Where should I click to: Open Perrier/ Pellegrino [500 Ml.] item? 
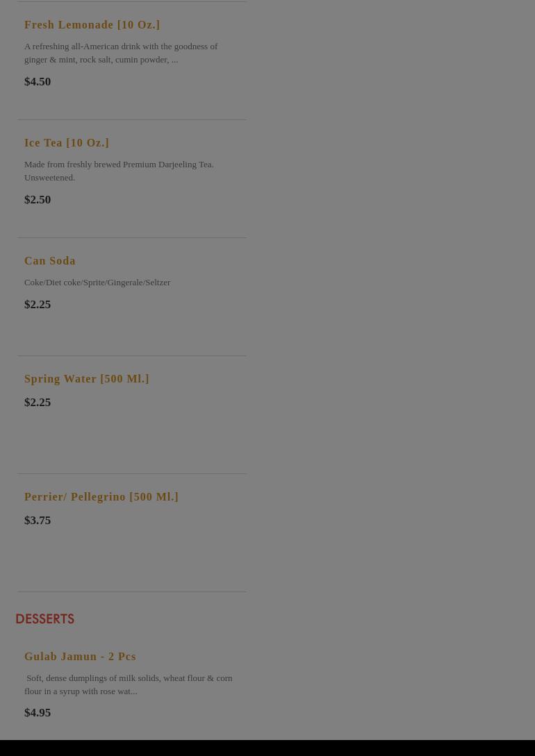click(101, 496)
